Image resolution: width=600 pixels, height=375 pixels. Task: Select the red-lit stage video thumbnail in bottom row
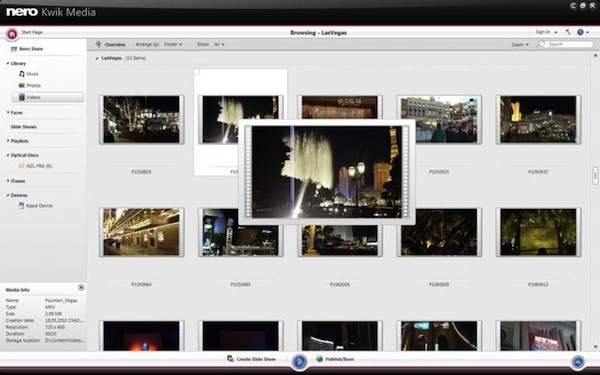pyautogui.click(x=142, y=336)
